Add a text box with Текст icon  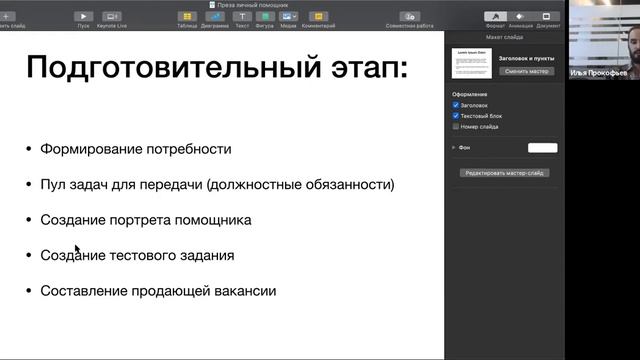pos(242,16)
